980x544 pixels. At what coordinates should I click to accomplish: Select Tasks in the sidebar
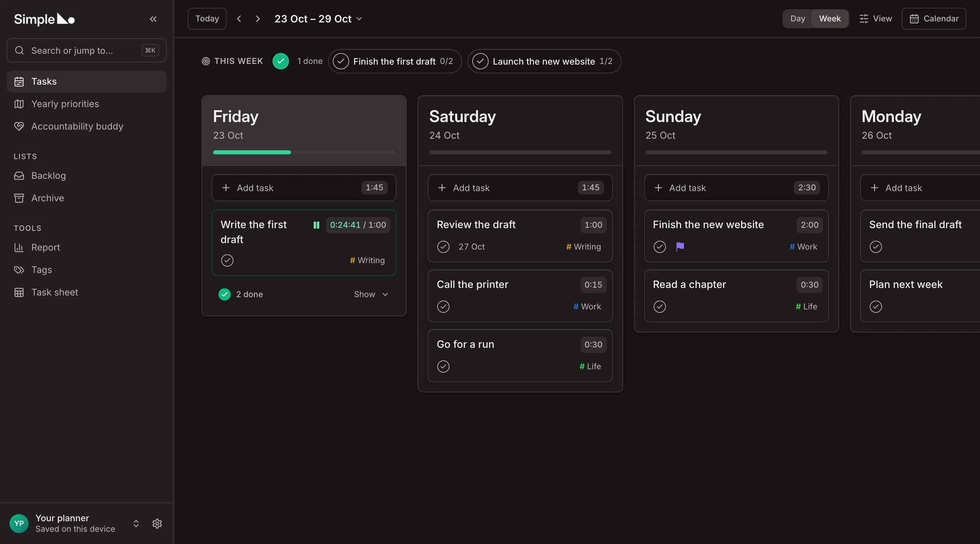87,81
